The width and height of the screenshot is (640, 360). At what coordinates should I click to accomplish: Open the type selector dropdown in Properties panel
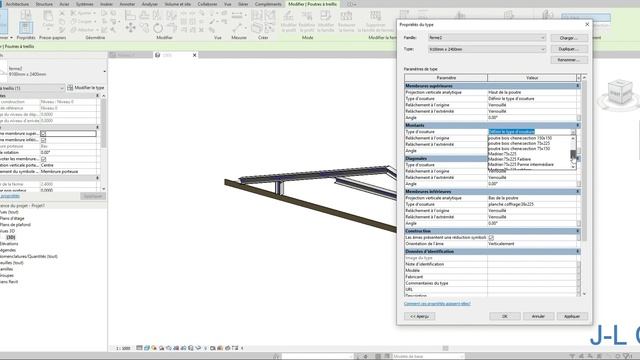click(x=104, y=71)
